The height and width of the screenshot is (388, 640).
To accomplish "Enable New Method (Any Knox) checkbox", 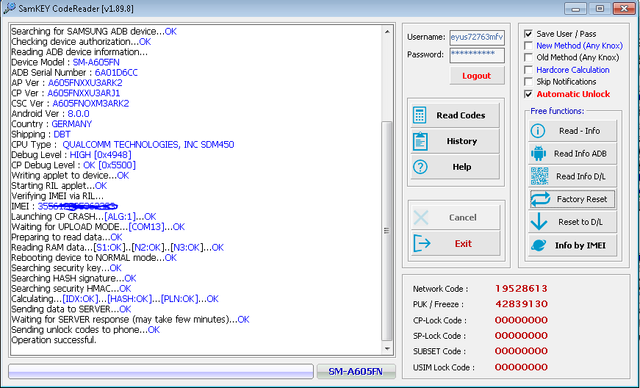I will [528, 46].
